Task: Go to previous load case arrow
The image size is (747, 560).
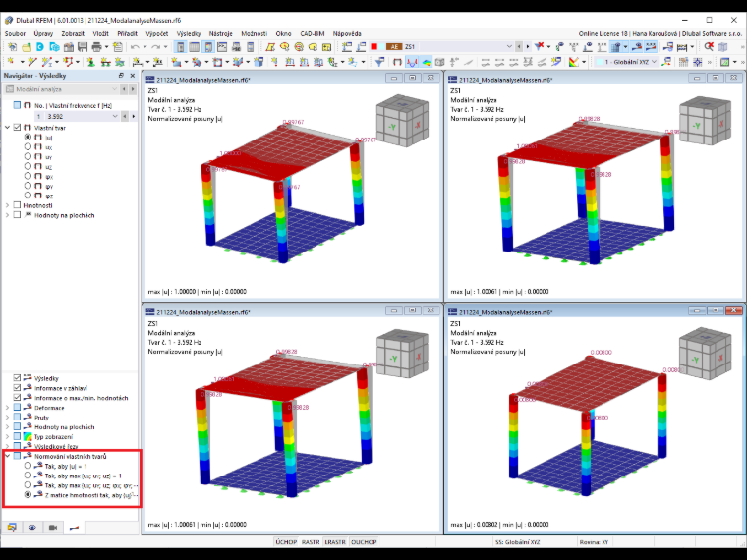Action: coord(519,47)
